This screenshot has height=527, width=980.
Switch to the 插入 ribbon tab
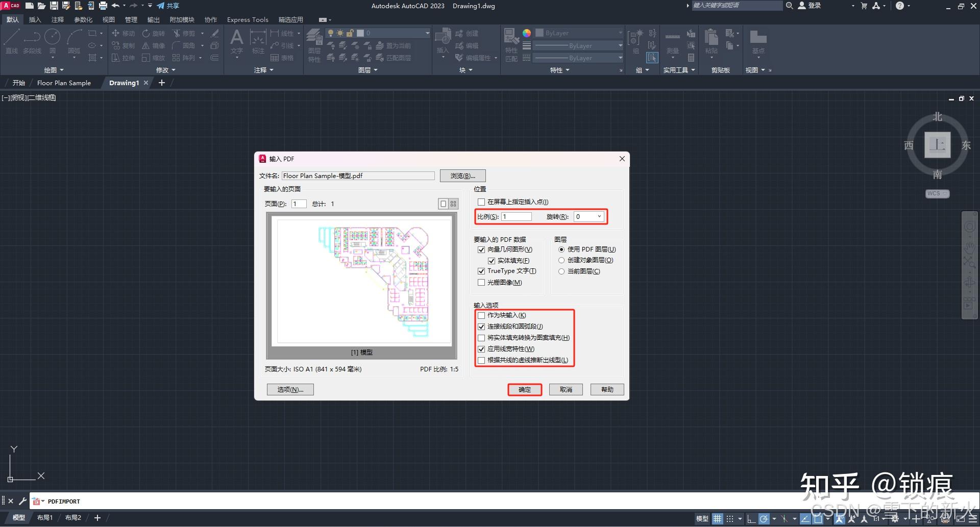click(34, 19)
